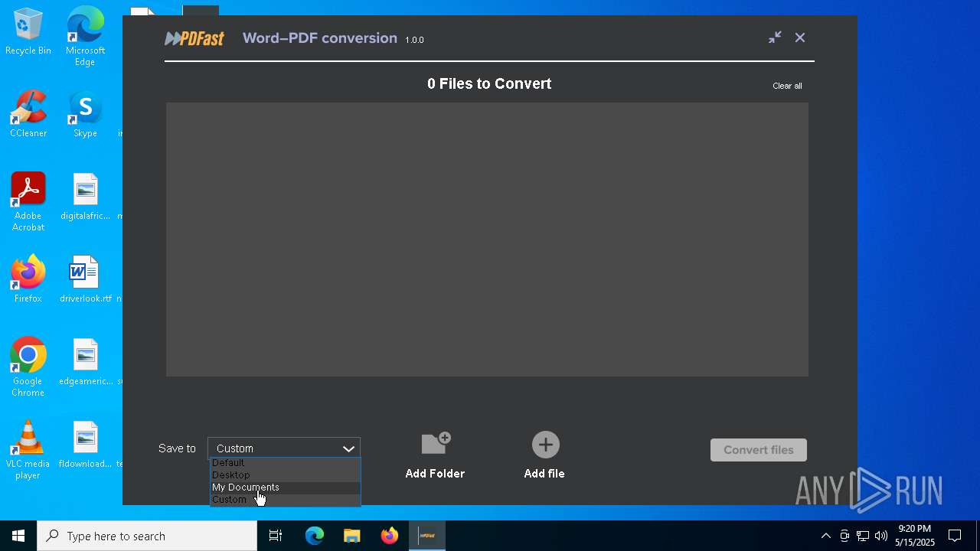Select Microsoft Edge desktop shortcut
The image size is (980, 551).
pos(85,36)
